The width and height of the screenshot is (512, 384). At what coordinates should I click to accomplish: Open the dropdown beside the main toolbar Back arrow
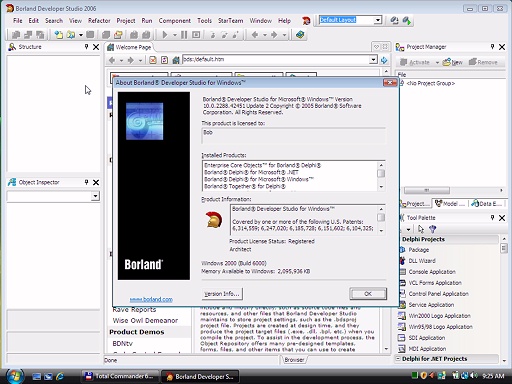pos(265,35)
